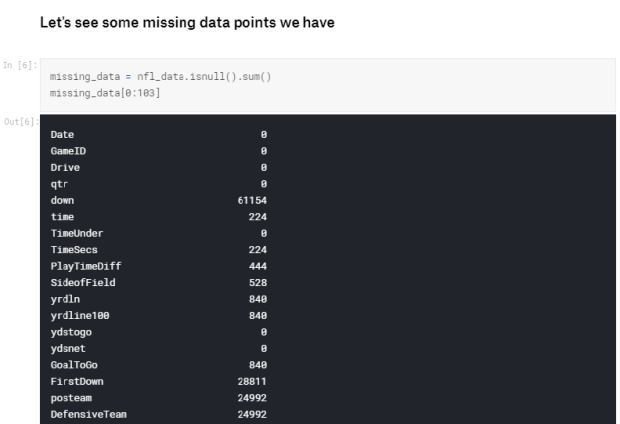Click the SideofField value 528
Image resolution: width=620 pixels, height=424 pixels.
pos(258,283)
